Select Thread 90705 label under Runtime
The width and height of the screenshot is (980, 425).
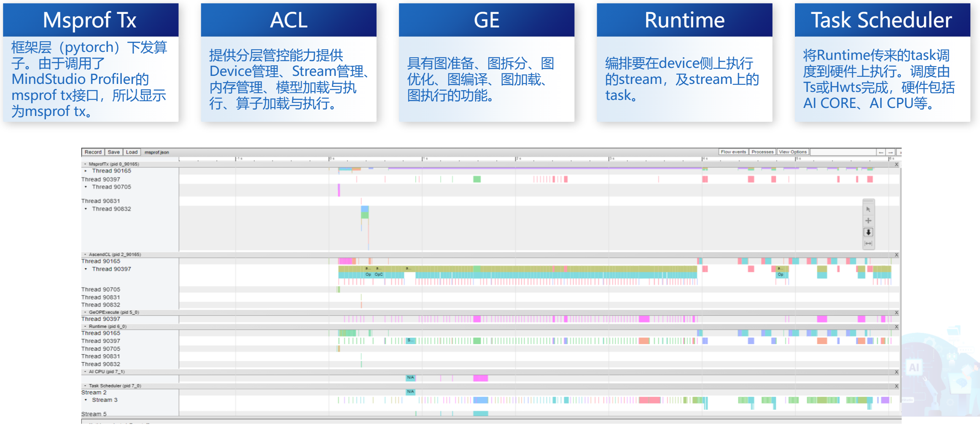tap(100, 349)
